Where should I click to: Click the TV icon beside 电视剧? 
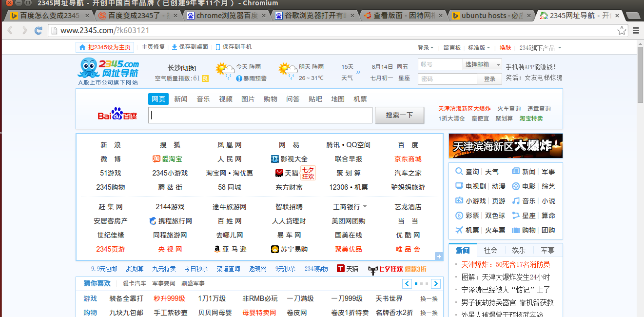pyautogui.click(x=459, y=186)
